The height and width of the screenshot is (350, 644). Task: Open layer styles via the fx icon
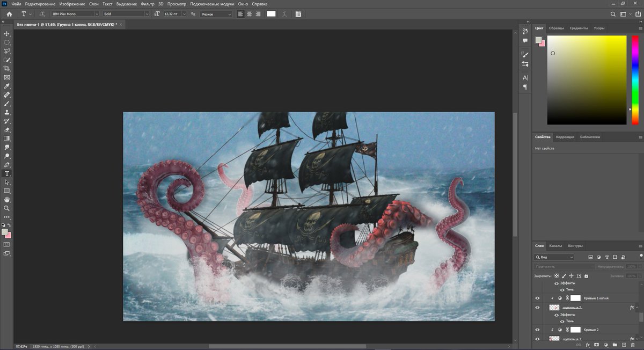click(588, 345)
